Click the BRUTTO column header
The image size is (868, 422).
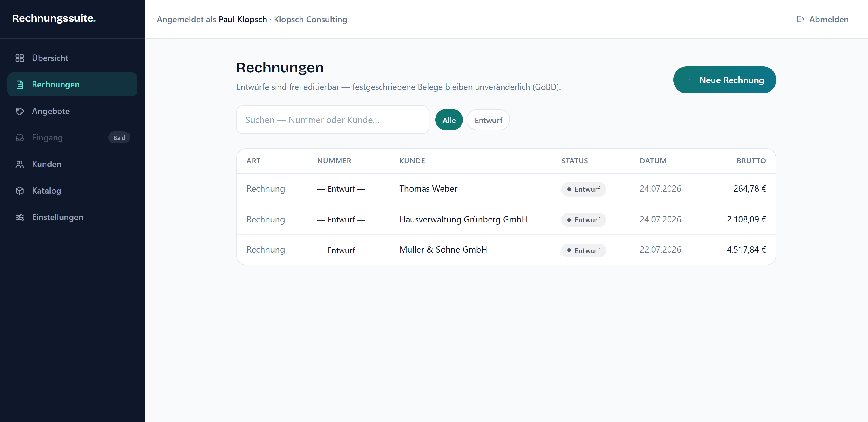[x=751, y=161]
